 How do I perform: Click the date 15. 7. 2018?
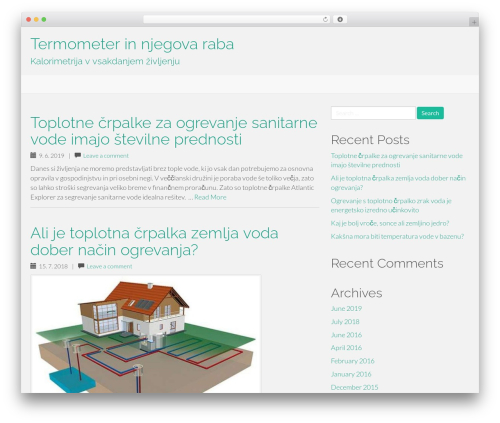[x=53, y=266]
